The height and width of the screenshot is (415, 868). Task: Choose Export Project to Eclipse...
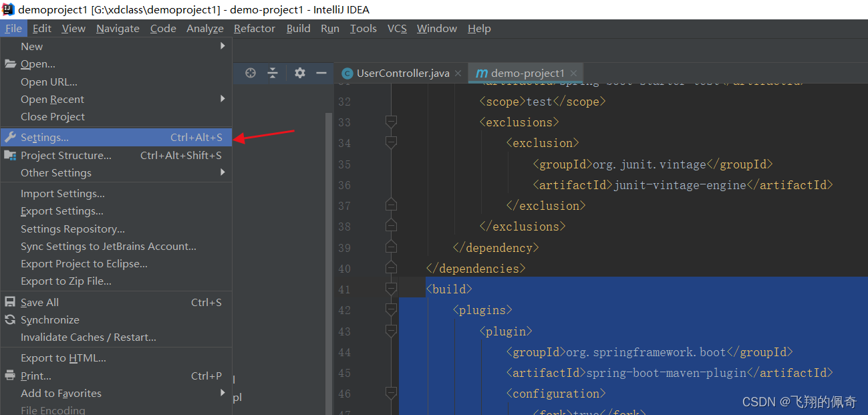(x=116, y=263)
